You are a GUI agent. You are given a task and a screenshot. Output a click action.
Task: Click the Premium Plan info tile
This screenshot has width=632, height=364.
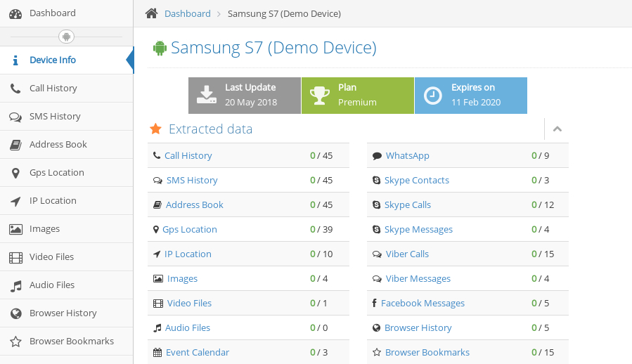point(357,95)
